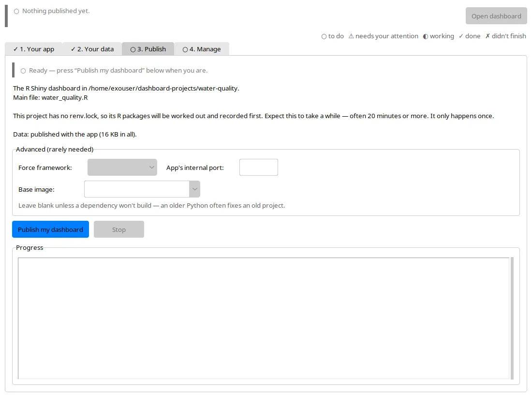The width and height of the screenshot is (532, 397).
Task: Click the 'Publish my dashboard' button
Action: click(x=51, y=229)
